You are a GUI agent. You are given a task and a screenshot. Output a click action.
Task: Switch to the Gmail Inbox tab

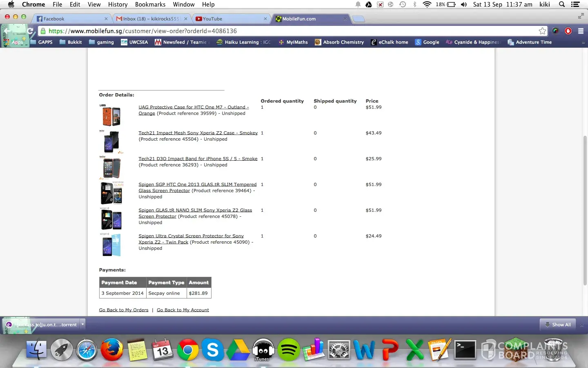point(150,19)
